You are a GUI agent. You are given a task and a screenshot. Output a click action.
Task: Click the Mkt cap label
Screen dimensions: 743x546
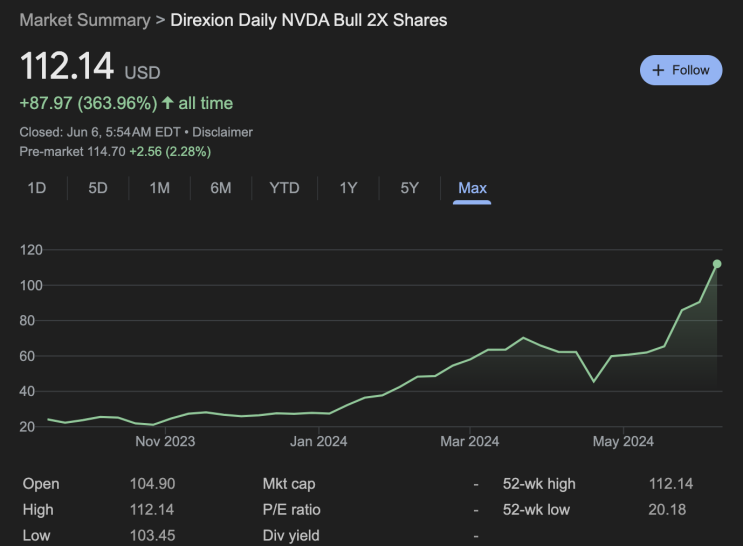click(x=289, y=484)
